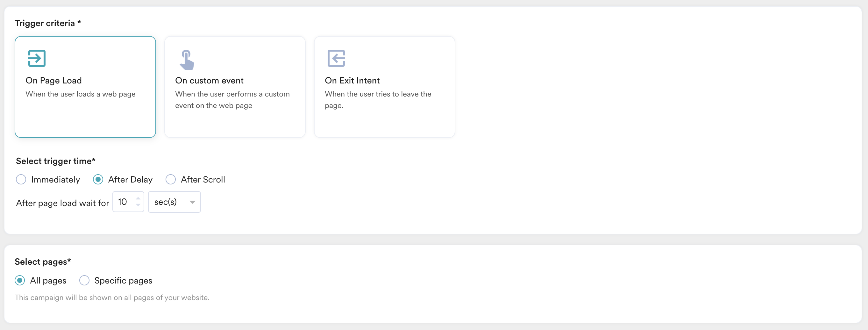Click the On Exit Intent title text
Screen dimensions: 868x330
tap(352, 81)
